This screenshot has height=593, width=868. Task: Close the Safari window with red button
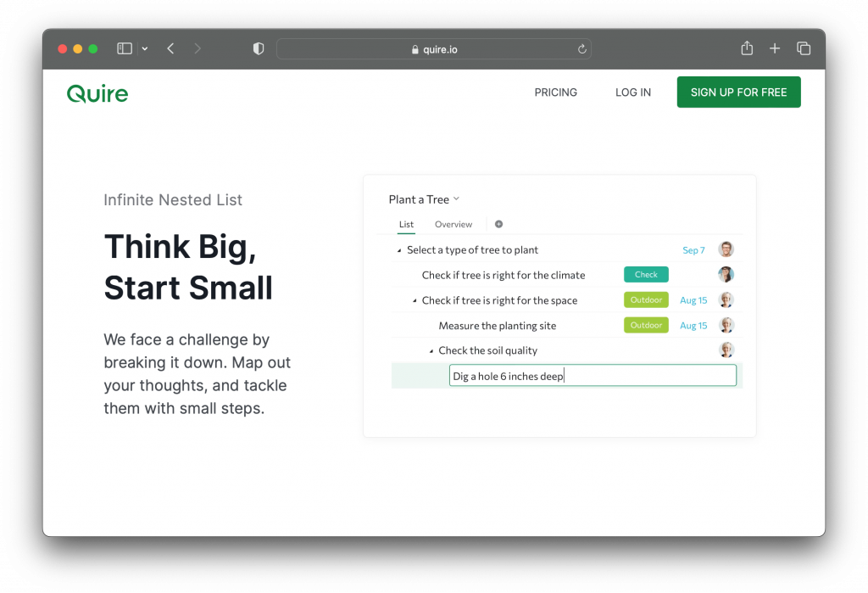click(x=63, y=48)
